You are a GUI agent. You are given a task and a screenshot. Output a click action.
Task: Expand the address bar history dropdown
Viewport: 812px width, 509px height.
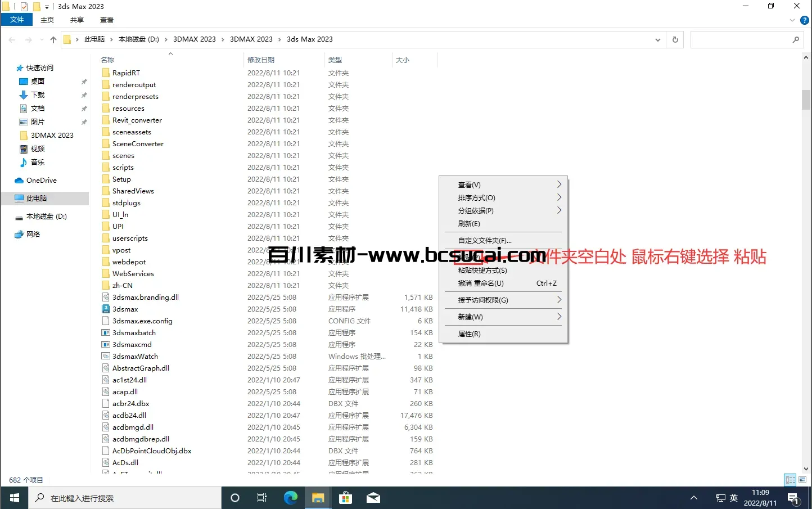(657, 39)
